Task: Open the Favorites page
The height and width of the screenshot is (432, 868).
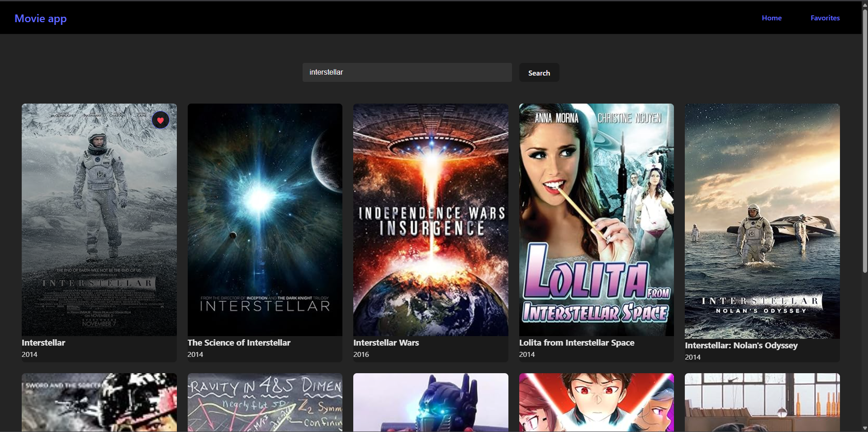Action: (825, 18)
